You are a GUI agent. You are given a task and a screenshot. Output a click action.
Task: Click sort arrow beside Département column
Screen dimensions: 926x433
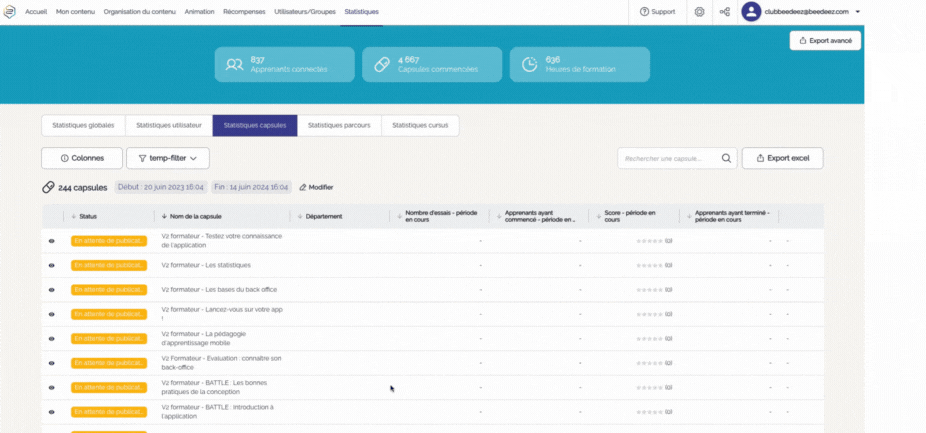click(x=300, y=216)
